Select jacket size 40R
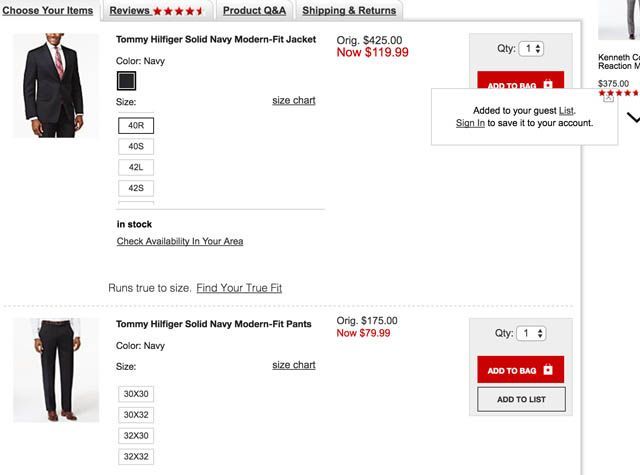This screenshot has width=640, height=475. [x=136, y=125]
